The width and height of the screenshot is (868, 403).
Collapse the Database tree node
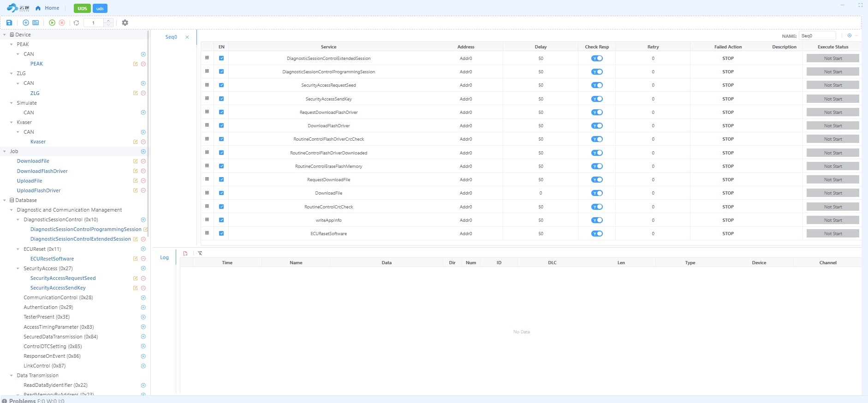[x=5, y=200]
